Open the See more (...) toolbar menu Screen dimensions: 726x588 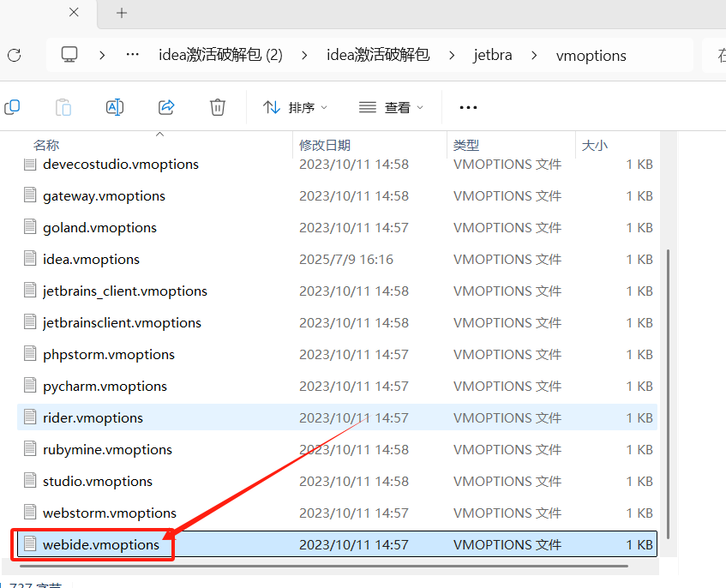pos(467,106)
